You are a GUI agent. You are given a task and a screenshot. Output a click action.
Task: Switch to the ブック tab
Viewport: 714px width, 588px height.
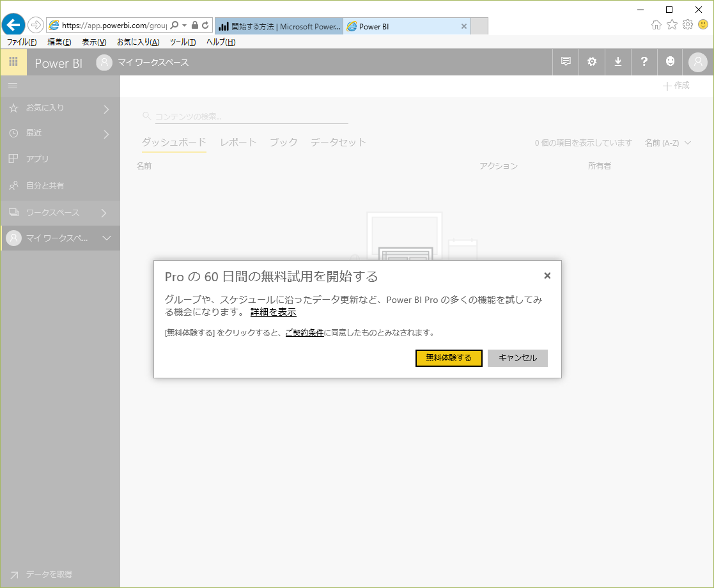(283, 142)
